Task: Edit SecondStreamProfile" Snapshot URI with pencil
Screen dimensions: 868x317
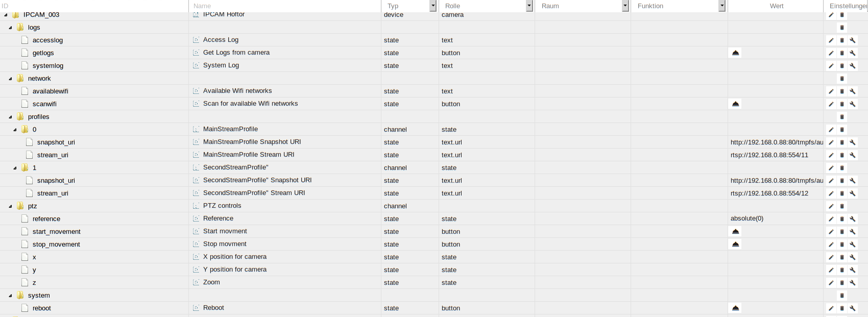Action: (831, 181)
